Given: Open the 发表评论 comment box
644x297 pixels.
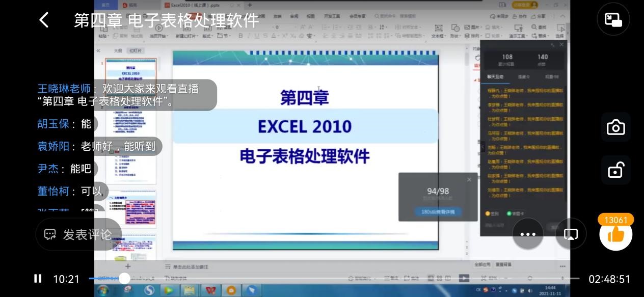Looking at the screenshot, I should coord(79,234).
